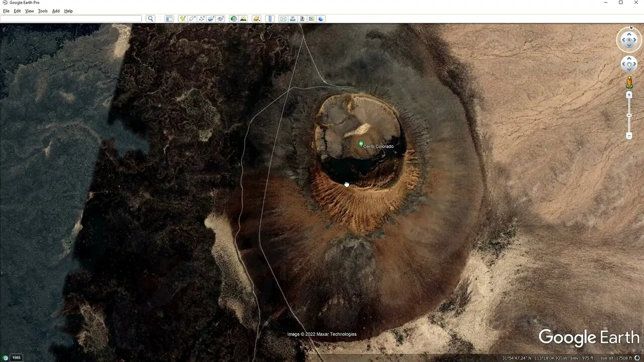This screenshot has height=362, width=644.
Task: Click the orange Street View pegman
Action: 629,82
